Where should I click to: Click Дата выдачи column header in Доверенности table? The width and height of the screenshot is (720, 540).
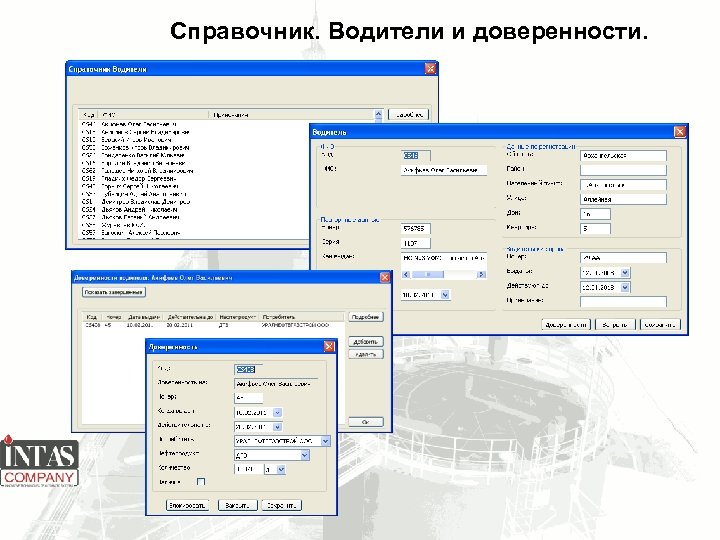[144, 317]
